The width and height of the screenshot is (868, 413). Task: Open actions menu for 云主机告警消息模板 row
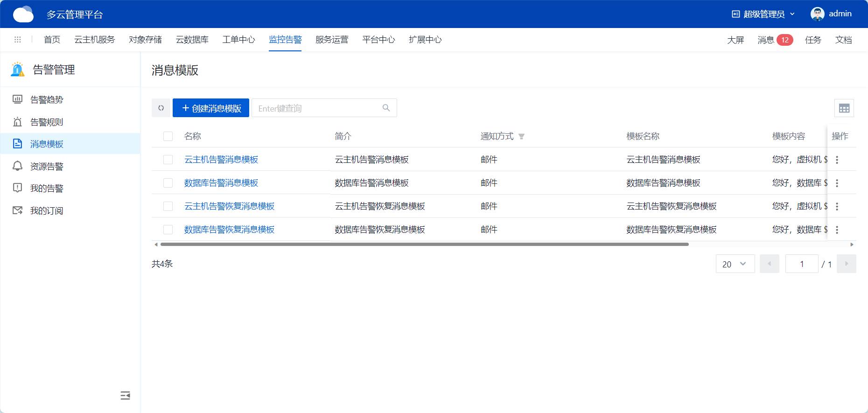tap(837, 160)
